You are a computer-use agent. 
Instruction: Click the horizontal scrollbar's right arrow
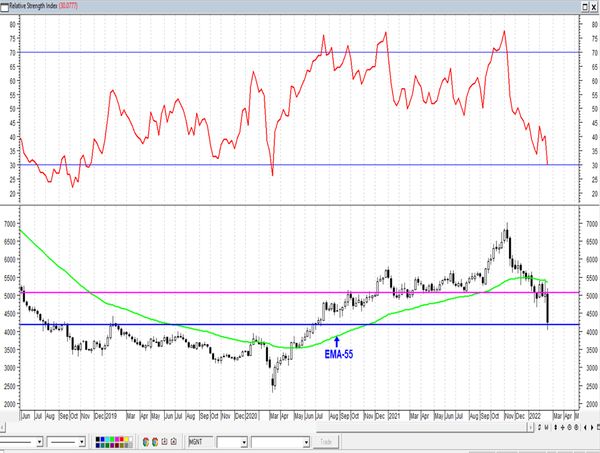point(531,427)
